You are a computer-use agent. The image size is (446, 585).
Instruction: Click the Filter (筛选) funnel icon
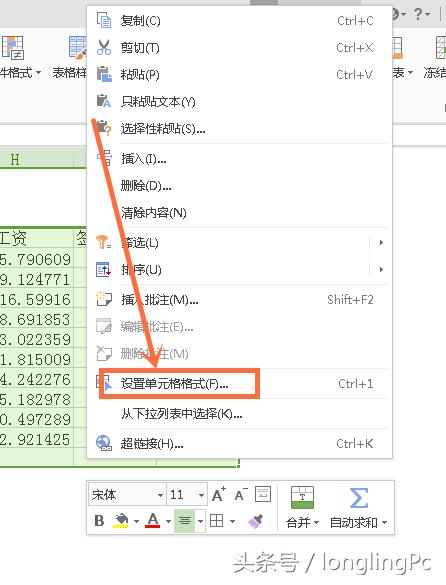(x=103, y=243)
